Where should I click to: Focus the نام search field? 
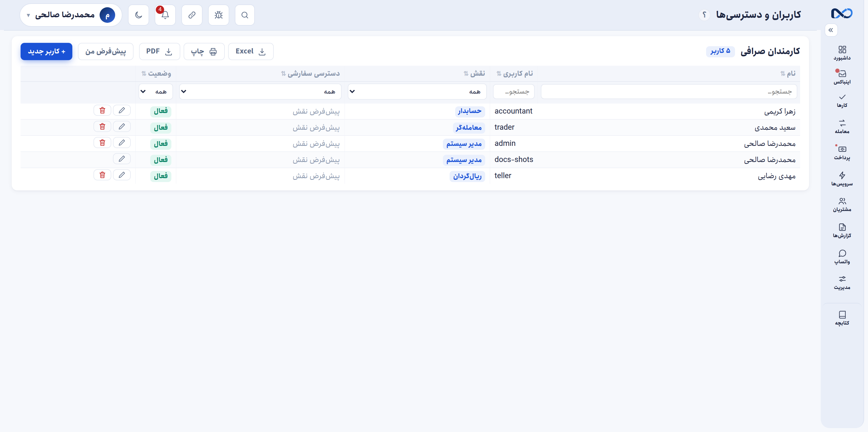coord(669,91)
